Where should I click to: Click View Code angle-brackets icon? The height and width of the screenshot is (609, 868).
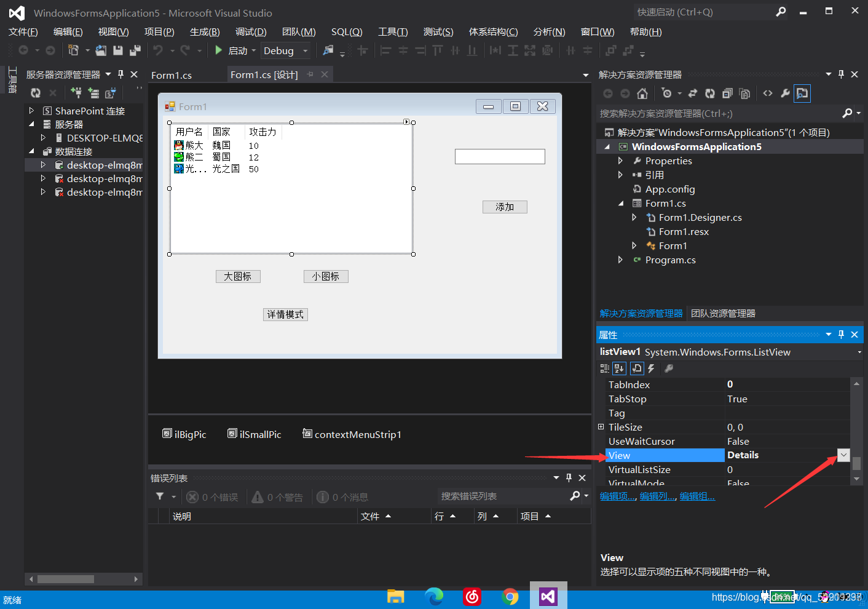point(768,94)
